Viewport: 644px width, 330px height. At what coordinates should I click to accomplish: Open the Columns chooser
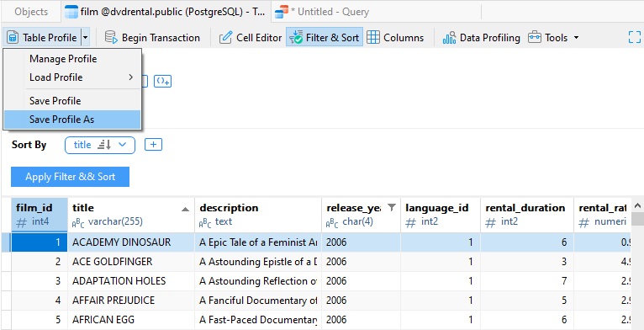(x=395, y=38)
